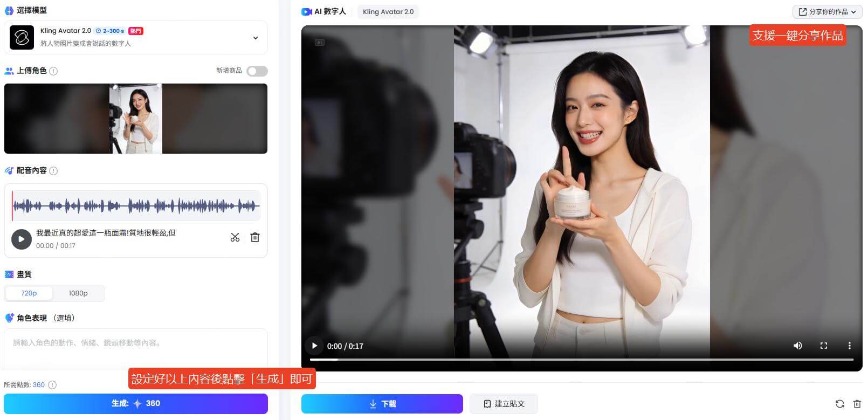Click the regenerate refresh icon

(x=840, y=404)
